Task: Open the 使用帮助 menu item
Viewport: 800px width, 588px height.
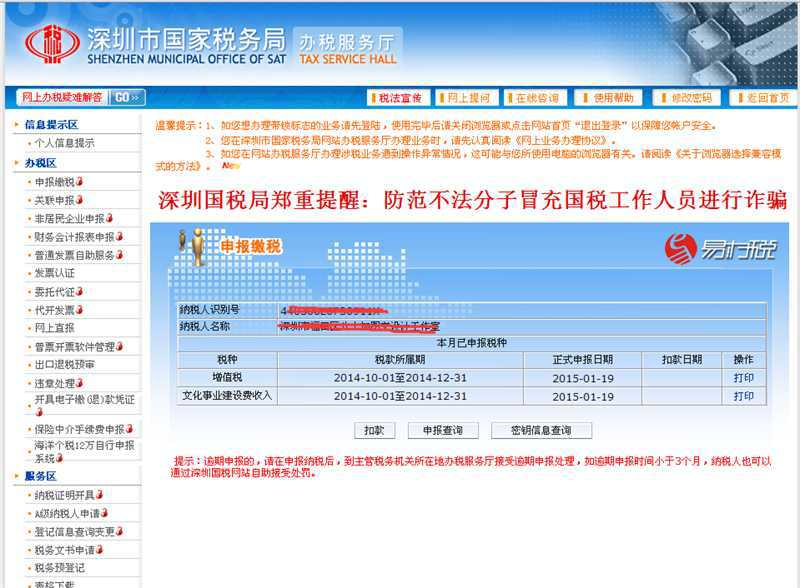Action: tap(609, 97)
